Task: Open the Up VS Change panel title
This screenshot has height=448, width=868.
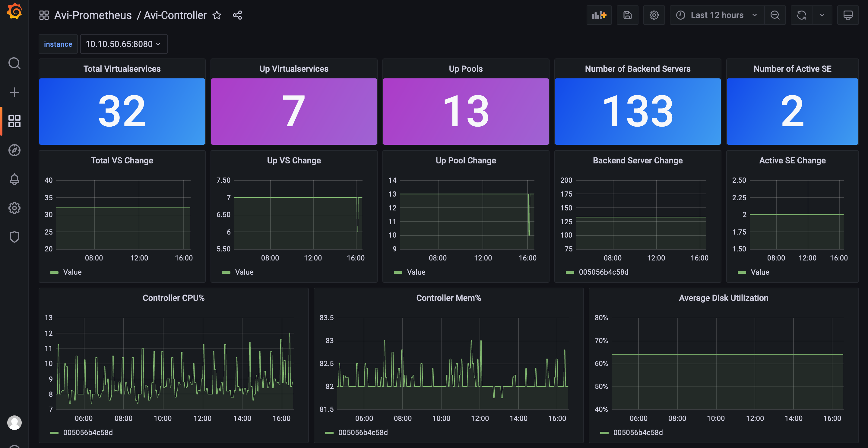Action: point(294,160)
